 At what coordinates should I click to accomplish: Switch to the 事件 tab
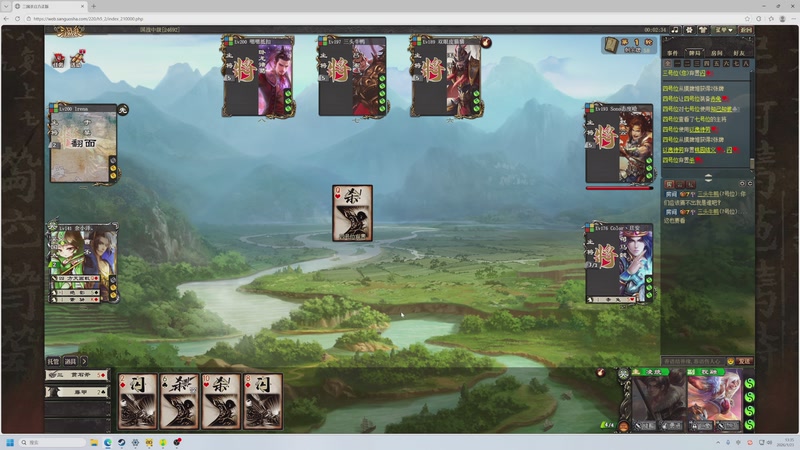pyautogui.click(x=672, y=53)
